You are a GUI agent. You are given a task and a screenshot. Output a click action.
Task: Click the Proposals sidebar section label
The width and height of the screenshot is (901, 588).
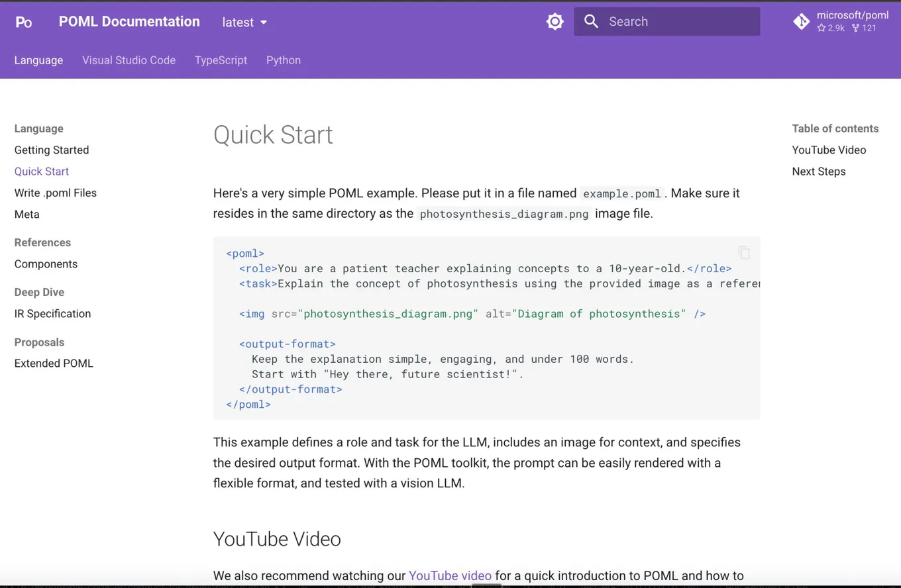tap(39, 342)
